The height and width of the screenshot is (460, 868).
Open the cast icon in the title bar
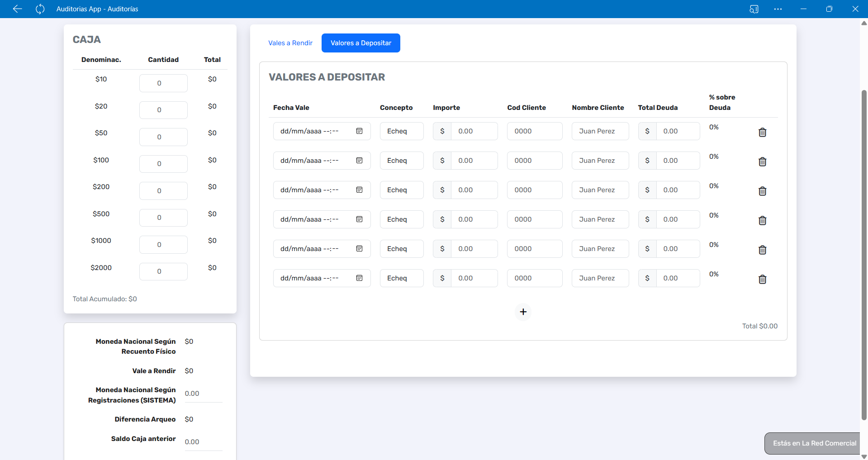pos(754,9)
